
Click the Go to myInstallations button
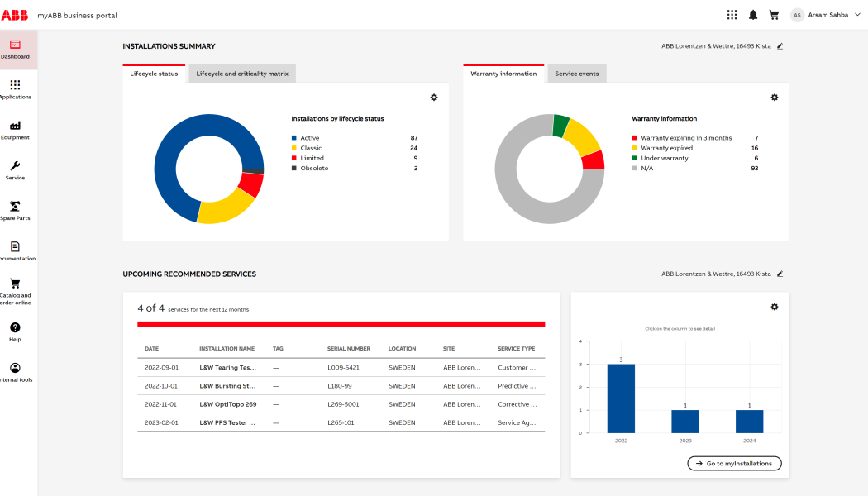coord(735,463)
